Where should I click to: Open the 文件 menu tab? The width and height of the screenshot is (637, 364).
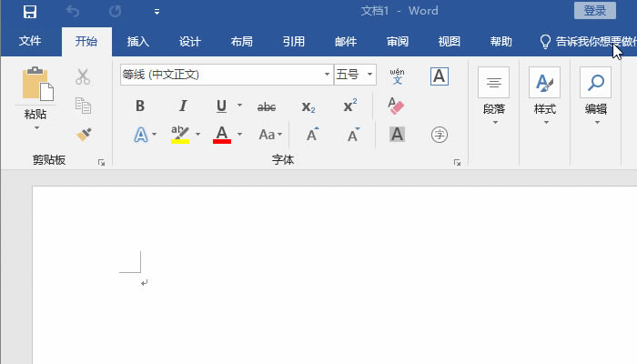(30, 42)
